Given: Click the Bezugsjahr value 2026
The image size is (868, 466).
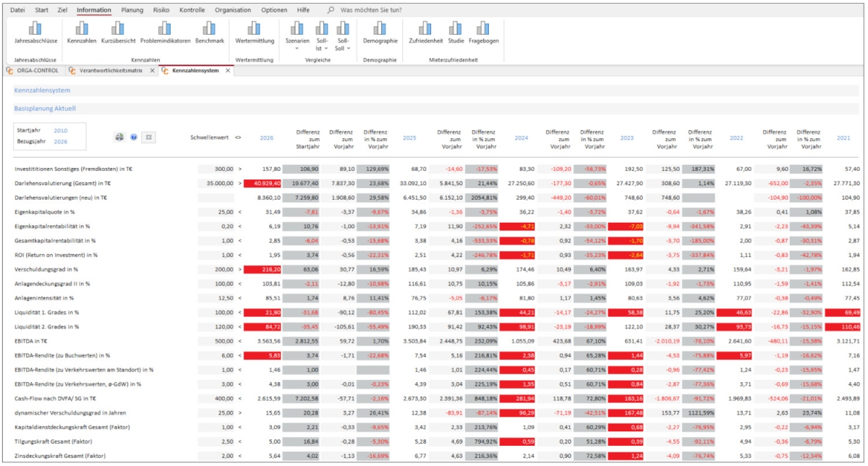Looking at the screenshot, I should point(61,142).
